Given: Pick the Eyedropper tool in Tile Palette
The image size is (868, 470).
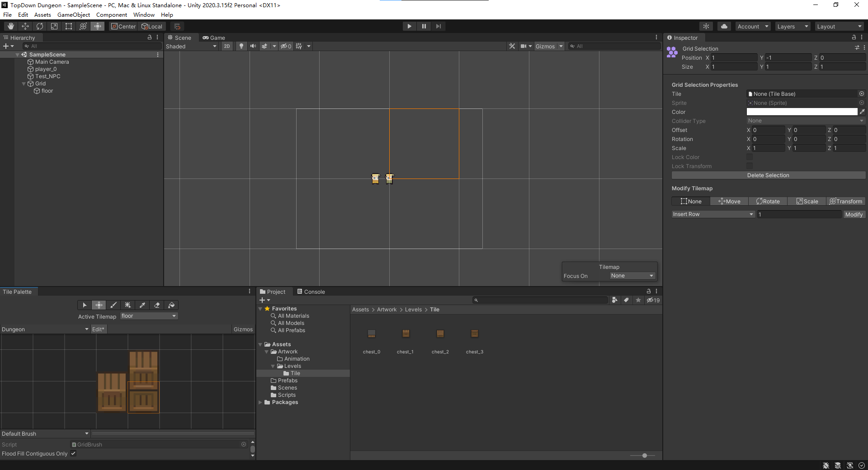Looking at the screenshot, I should point(142,305).
